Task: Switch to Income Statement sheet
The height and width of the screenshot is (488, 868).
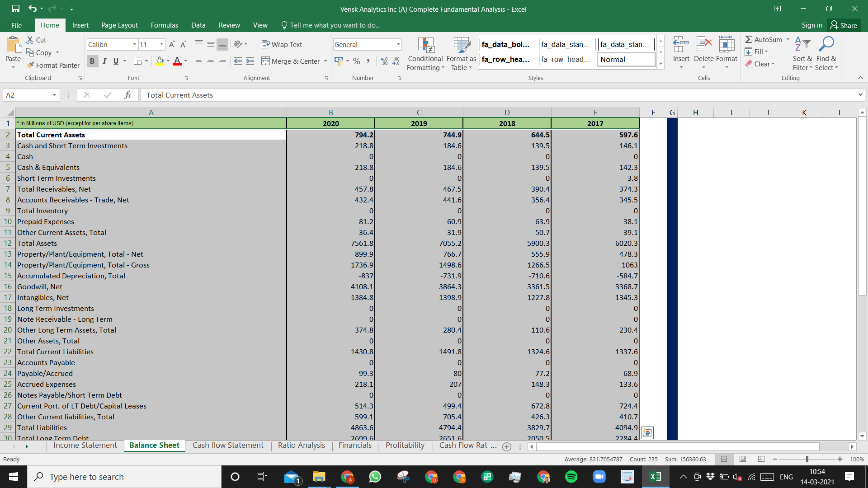Action: pos(85,446)
